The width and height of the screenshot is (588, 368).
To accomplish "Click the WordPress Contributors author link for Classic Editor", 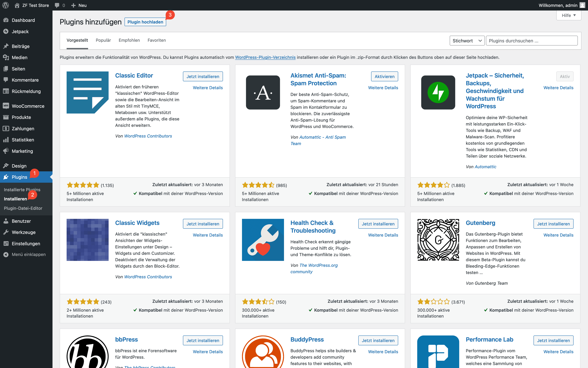I will pos(148,136).
